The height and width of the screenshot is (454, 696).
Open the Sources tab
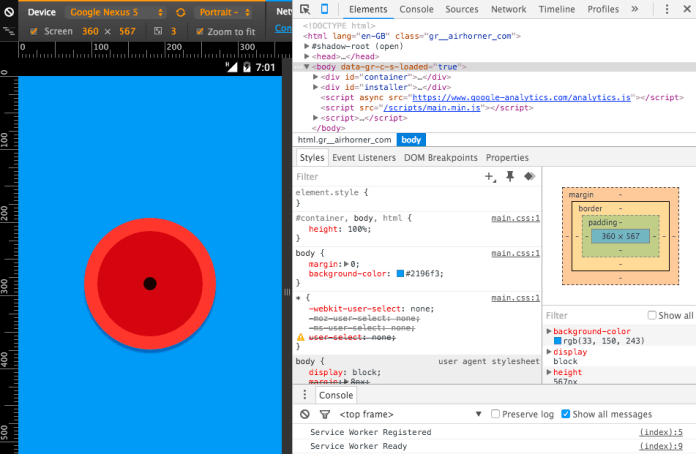click(462, 9)
